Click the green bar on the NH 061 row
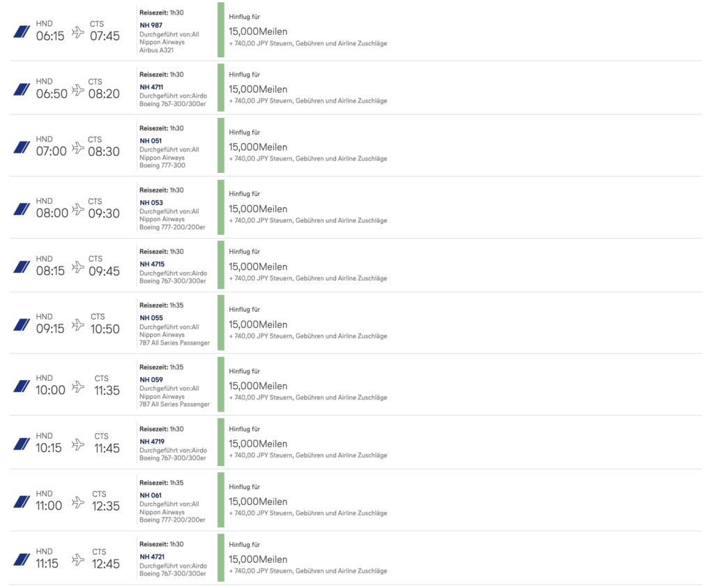This screenshot has height=588, width=714. click(221, 500)
